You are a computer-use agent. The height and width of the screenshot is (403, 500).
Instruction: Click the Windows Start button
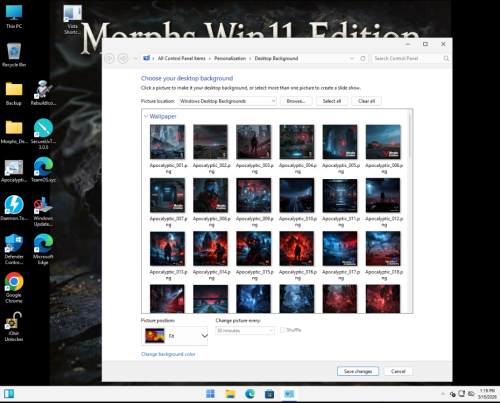[x=210, y=394]
